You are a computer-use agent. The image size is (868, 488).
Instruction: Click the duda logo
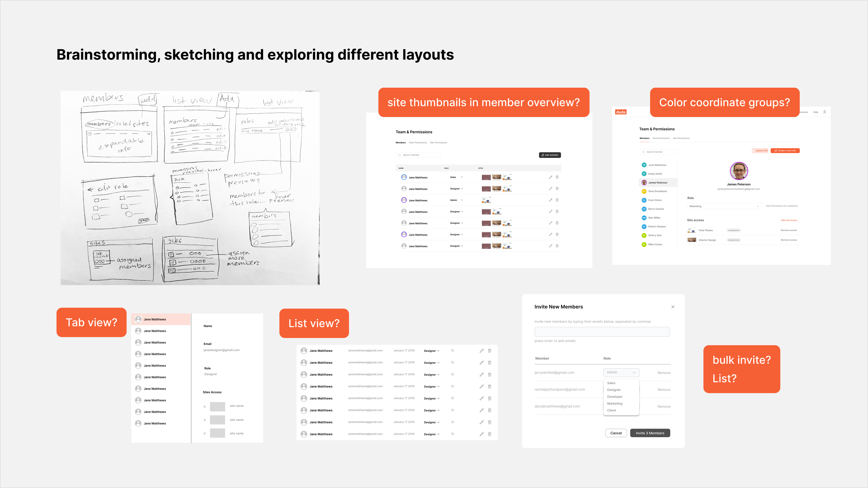(x=621, y=112)
